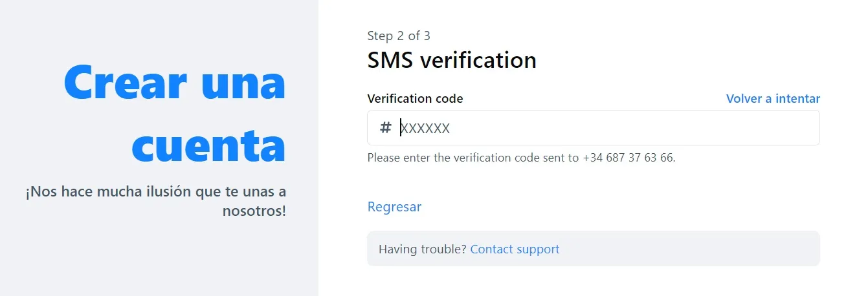Click the word "cuenta" in the title
Viewport: 868px width, 296px height.
[208, 146]
